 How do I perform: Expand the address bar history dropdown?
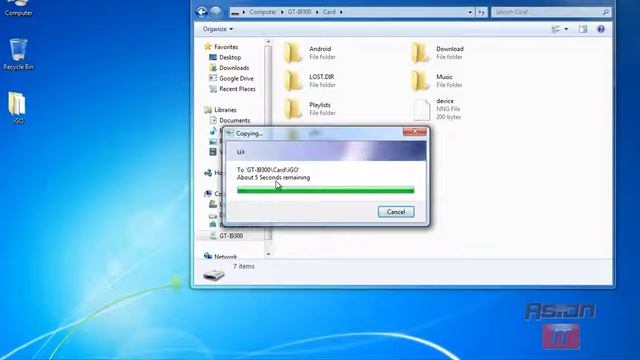(470, 12)
